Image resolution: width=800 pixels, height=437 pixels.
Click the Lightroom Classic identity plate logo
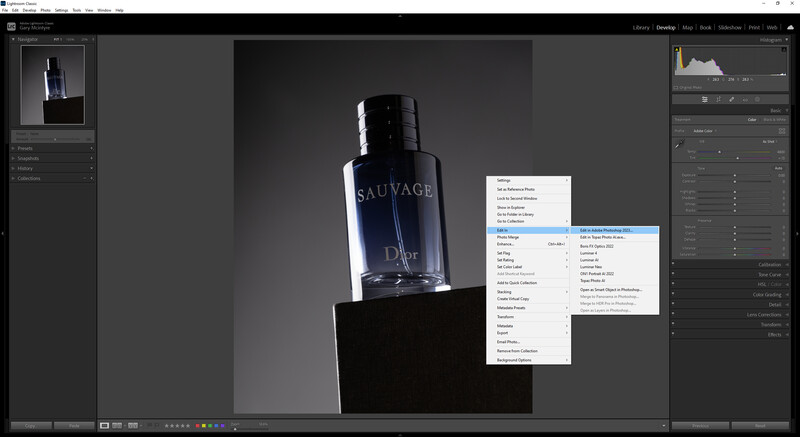[x=11, y=26]
